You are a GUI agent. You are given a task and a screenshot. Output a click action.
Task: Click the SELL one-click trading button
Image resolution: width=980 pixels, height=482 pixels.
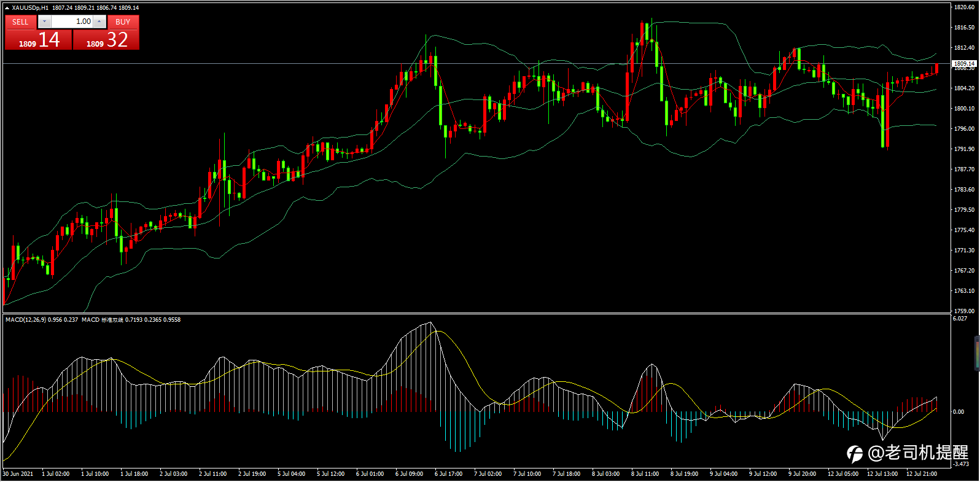pos(20,21)
